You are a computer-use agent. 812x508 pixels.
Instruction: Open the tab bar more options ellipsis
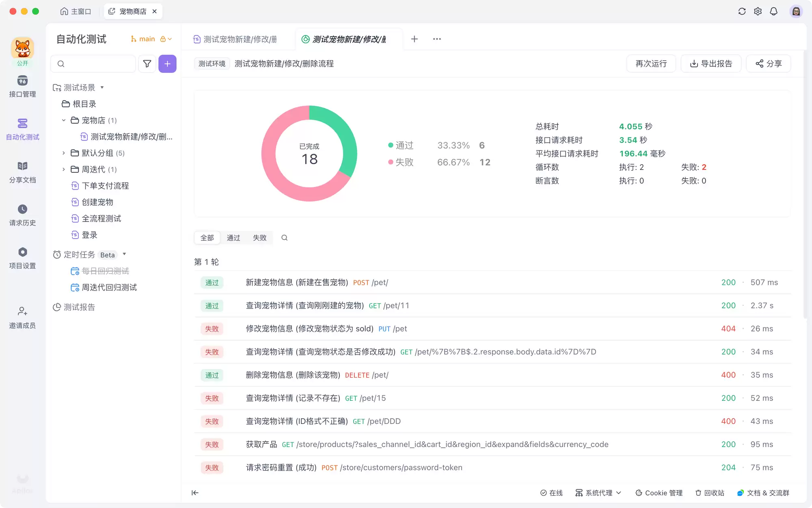437,39
